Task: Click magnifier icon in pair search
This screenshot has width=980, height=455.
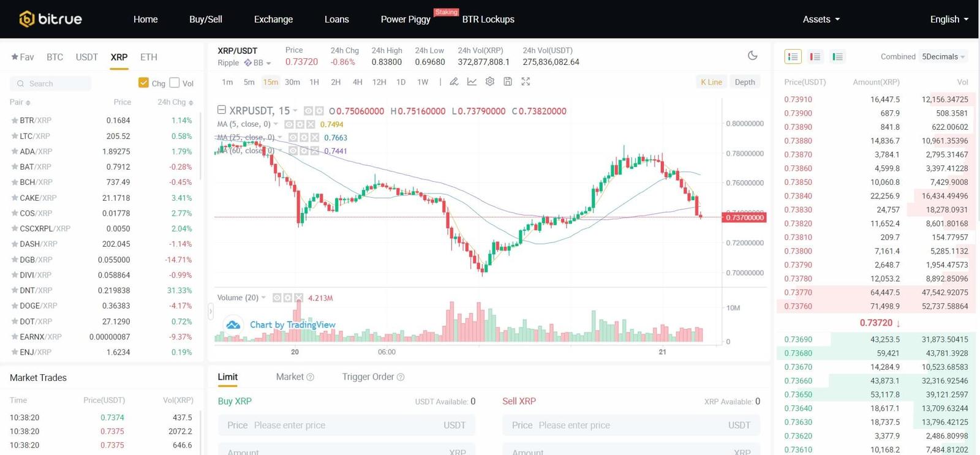Action: (x=20, y=83)
